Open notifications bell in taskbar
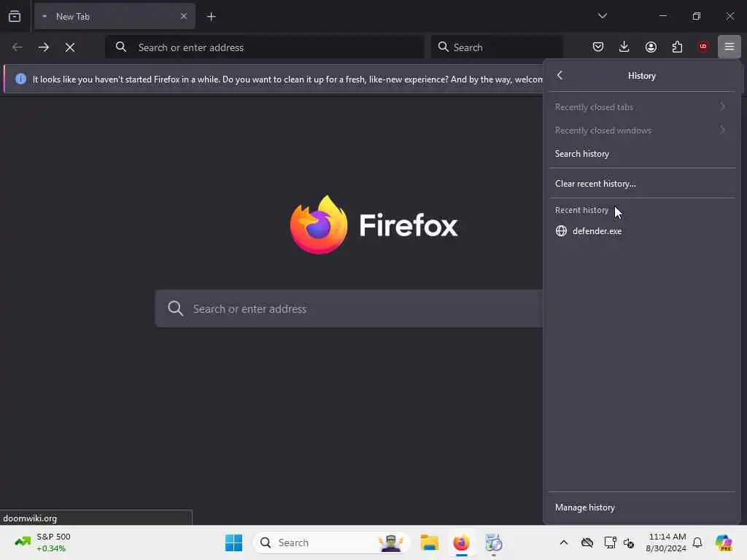 pyautogui.click(x=697, y=542)
